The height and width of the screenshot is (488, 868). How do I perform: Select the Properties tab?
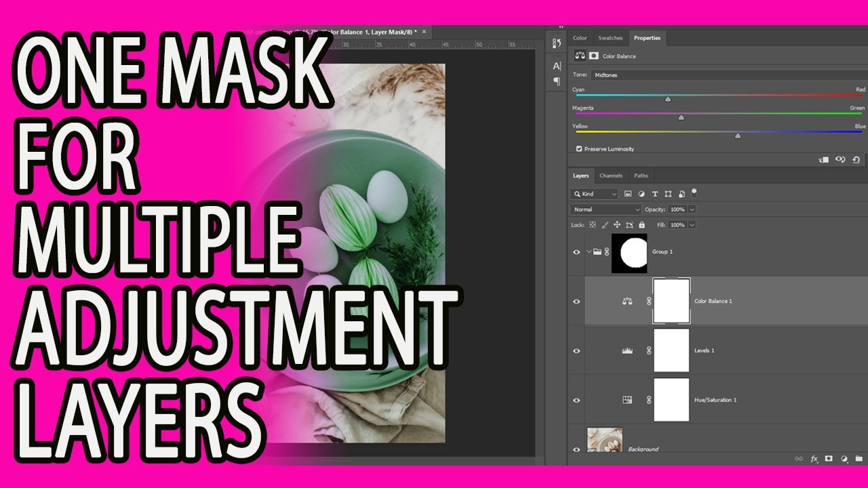pos(647,38)
